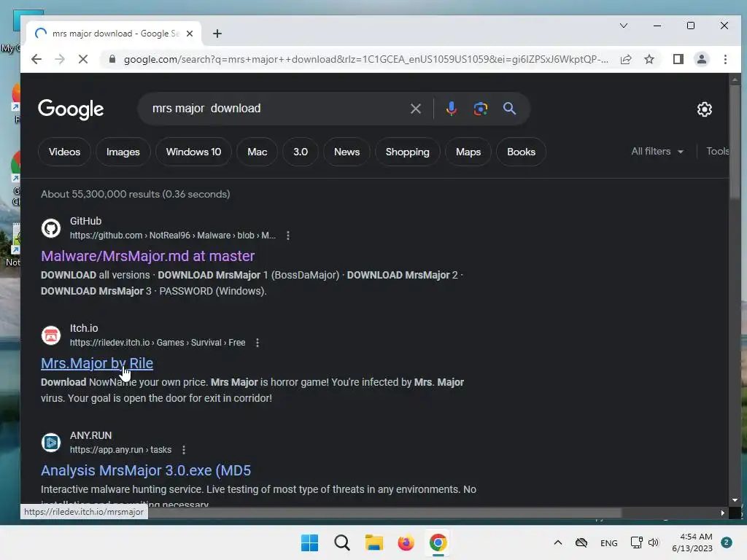Open File Explorer from taskbar

click(374, 542)
